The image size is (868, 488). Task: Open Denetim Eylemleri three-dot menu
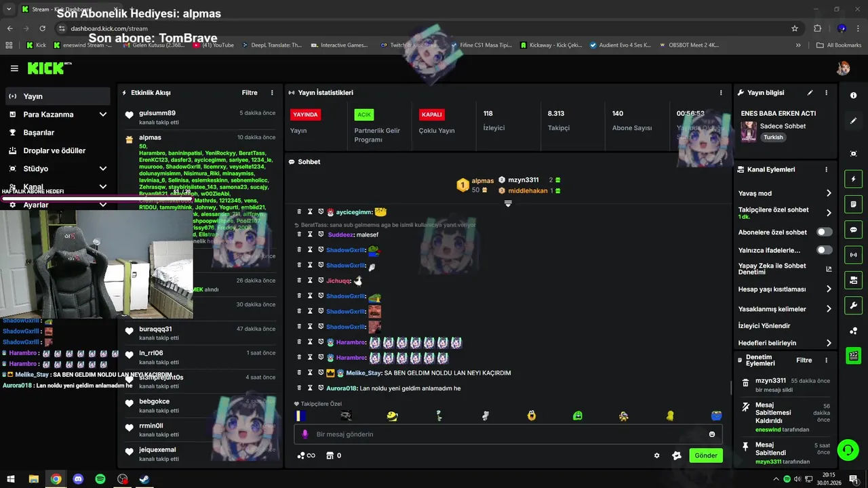point(826,360)
